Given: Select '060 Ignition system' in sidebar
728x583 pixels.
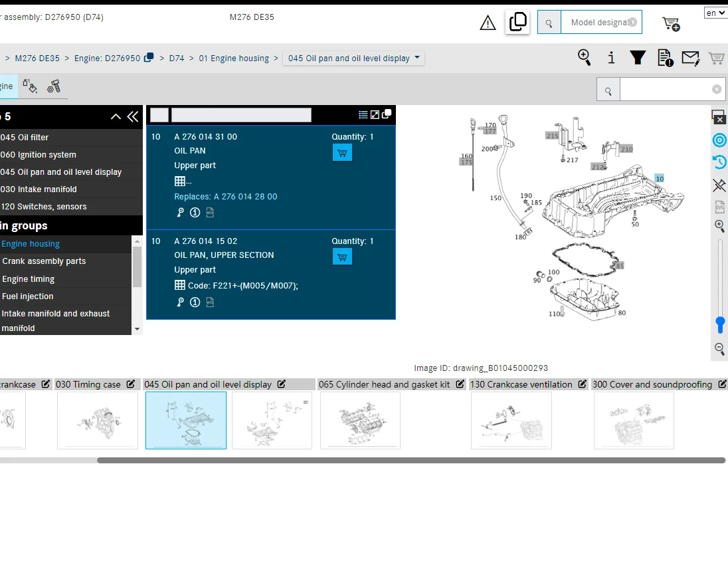Looking at the screenshot, I should (x=70, y=155).
